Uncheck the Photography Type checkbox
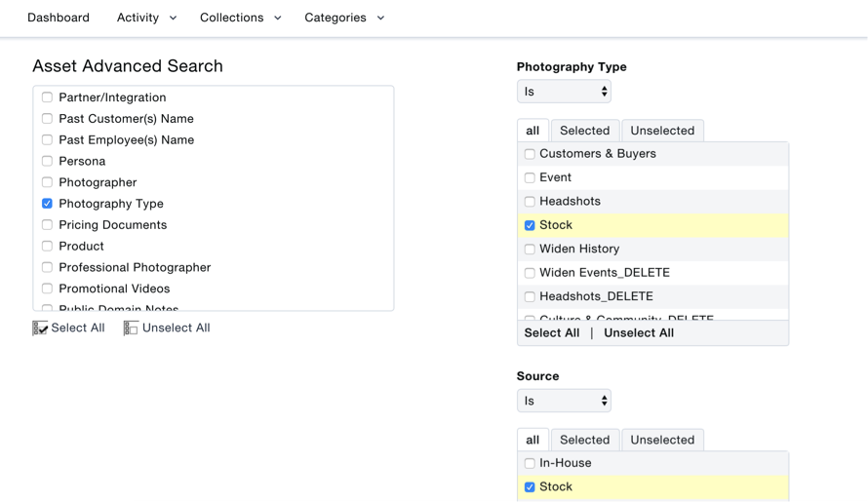The image size is (868, 502). (47, 204)
